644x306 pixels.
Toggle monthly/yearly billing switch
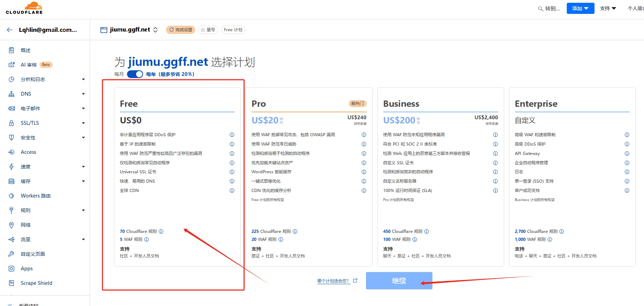(135, 74)
